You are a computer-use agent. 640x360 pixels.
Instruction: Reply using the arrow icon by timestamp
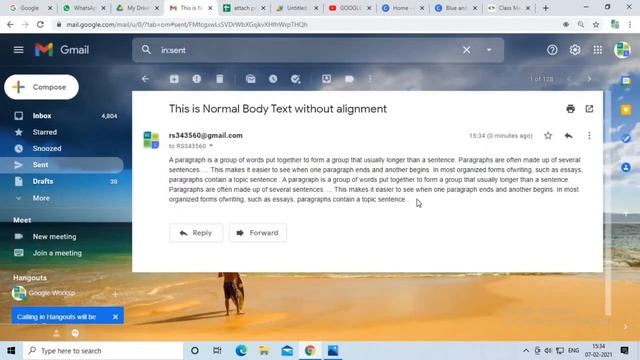569,136
